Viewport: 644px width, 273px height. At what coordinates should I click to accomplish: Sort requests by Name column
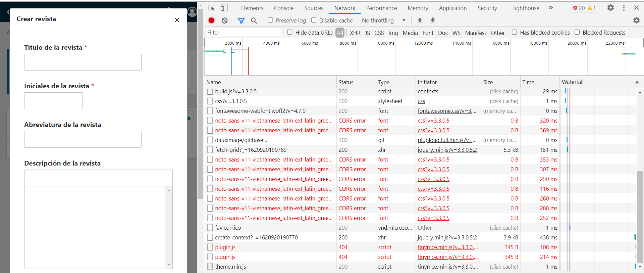[270, 82]
